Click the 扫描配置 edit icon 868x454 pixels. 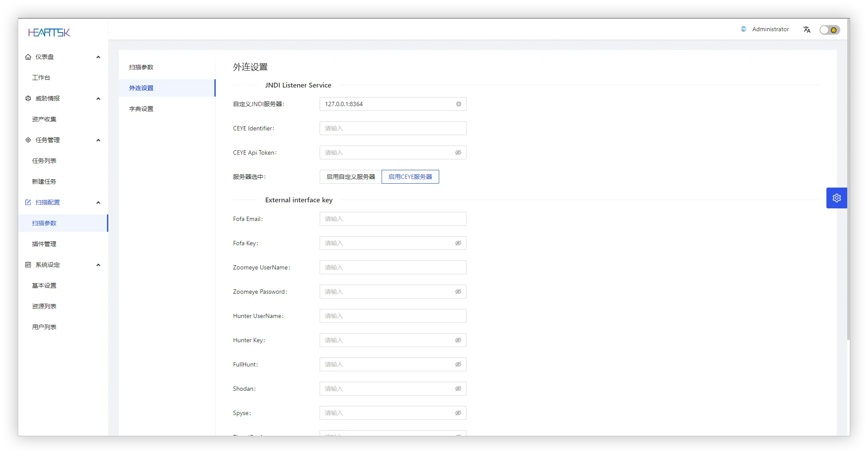(28, 202)
